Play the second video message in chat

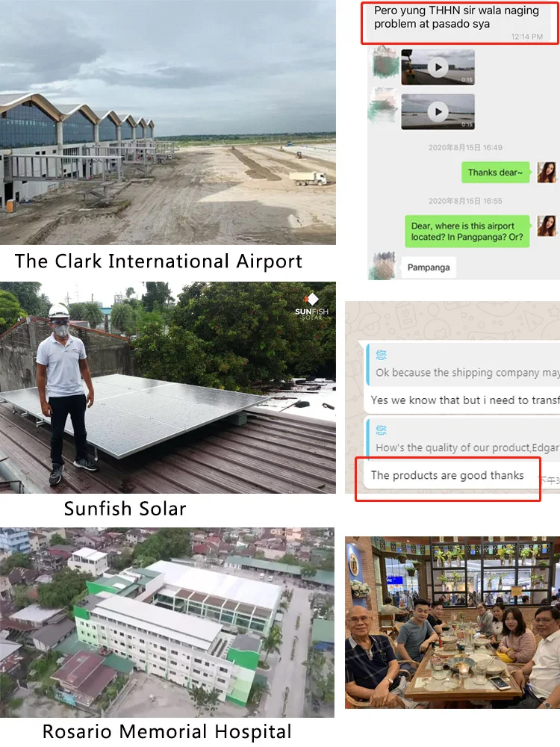tap(438, 112)
